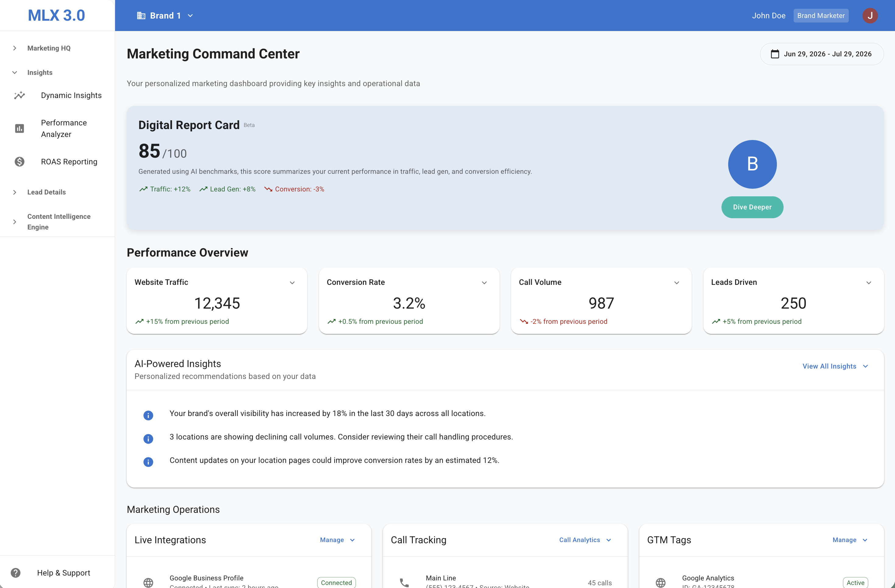The height and width of the screenshot is (588, 895).
Task: Expand the Website Traffic card chevron
Action: (292, 283)
